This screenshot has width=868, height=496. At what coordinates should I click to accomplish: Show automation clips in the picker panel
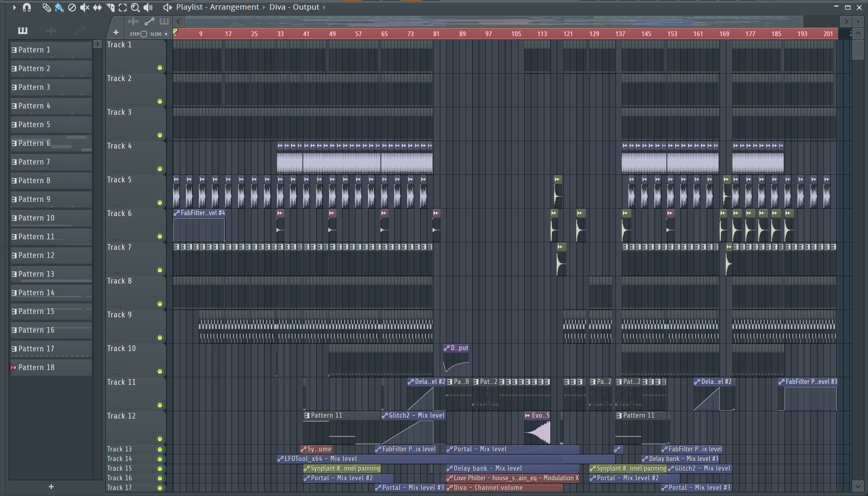(x=79, y=31)
